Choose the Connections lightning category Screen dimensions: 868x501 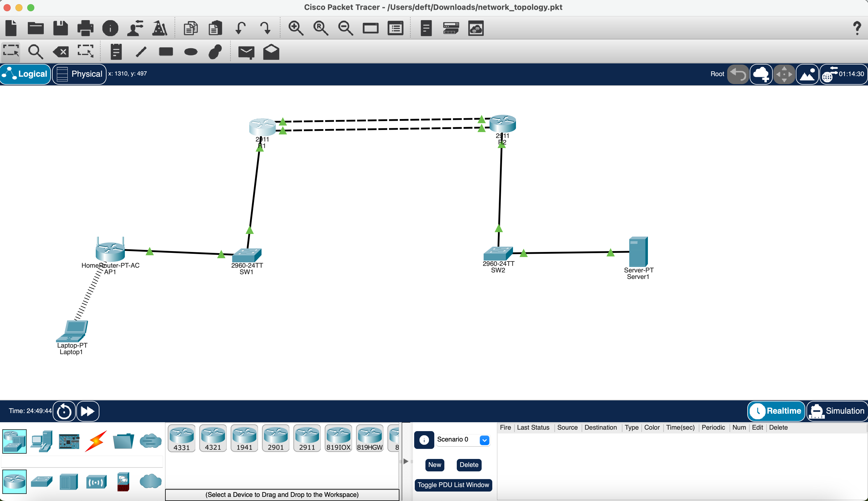pos(96,441)
